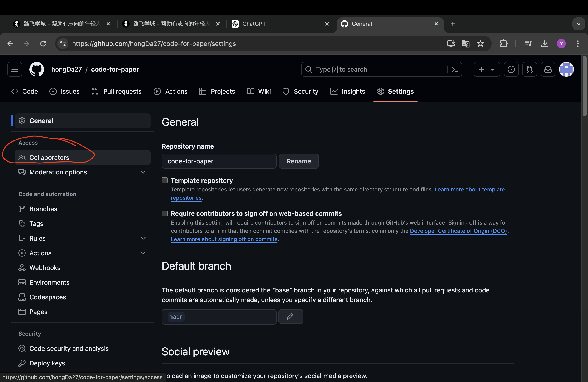588x382 pixels.
Task: Expand Moderation options in sidebar
Action: point(82,172)
